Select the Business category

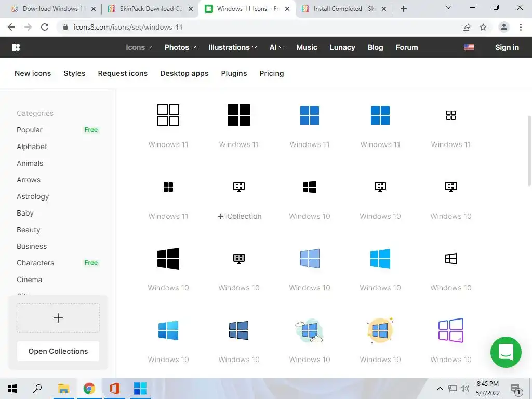pos(32,246)
